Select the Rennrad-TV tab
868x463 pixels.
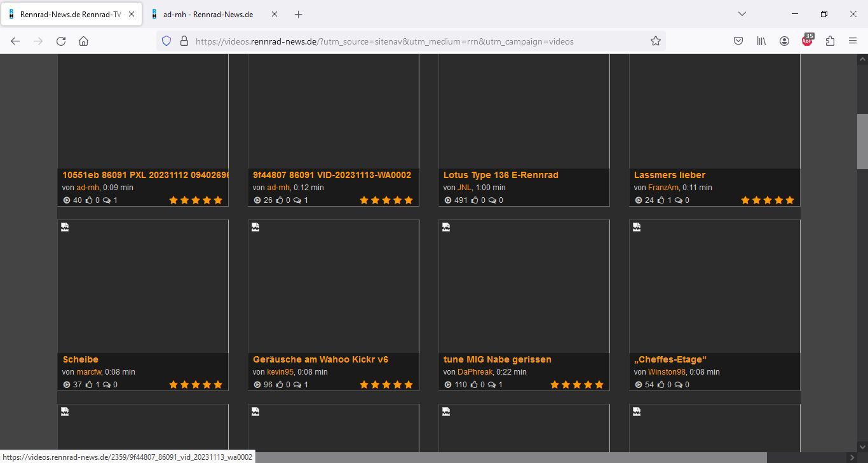[x=71, y=14]
